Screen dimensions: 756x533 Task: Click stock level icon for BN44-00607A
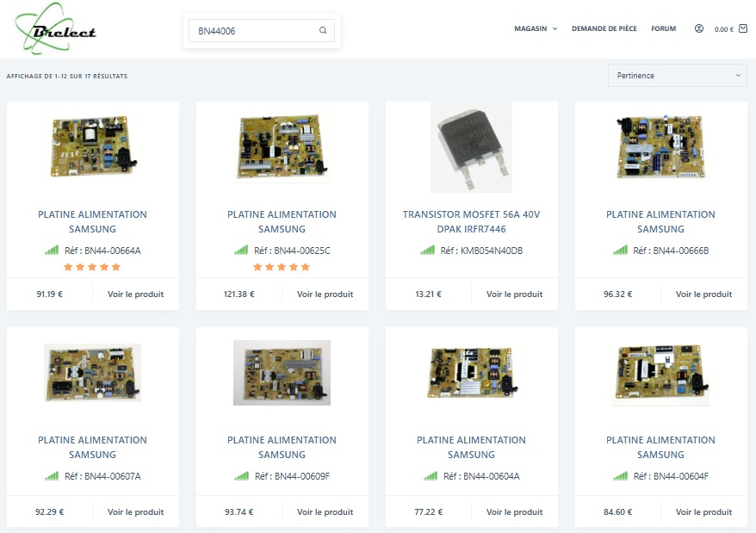52,475
